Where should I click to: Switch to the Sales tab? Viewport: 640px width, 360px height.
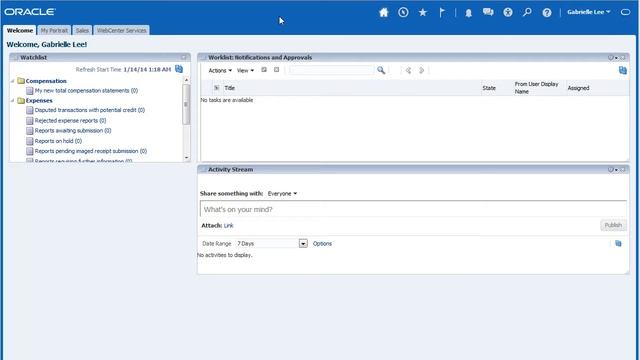pyautogui.click(x=82, y=30)
